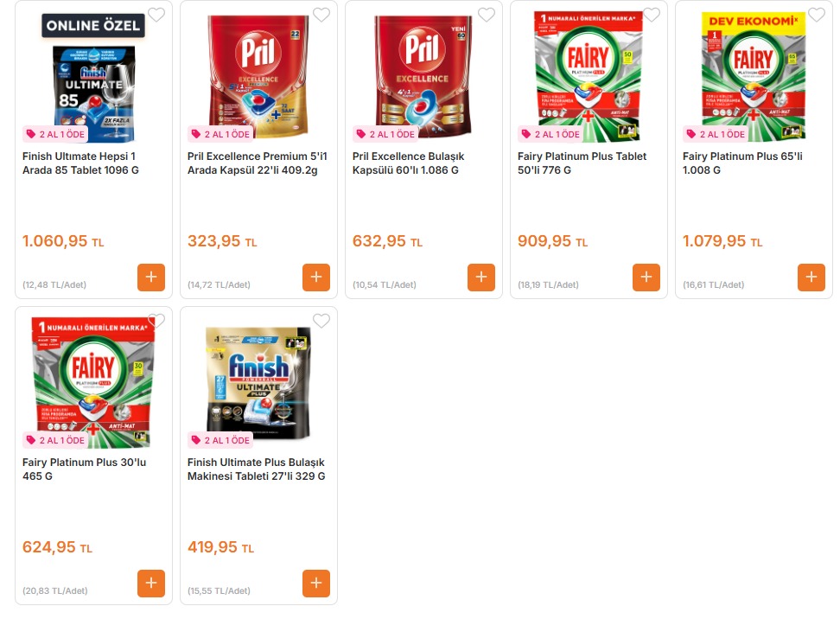Viewport: 840px width, 619px height.
Task: Favorite the Fairy Platinum Plus 65'li
Action: [817, 15]
